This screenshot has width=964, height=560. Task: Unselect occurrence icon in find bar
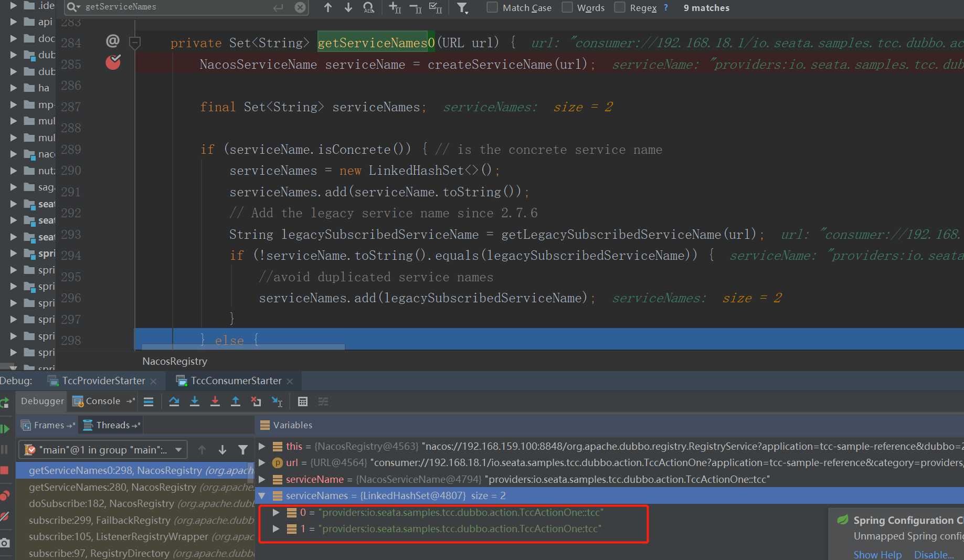(416, 7)
